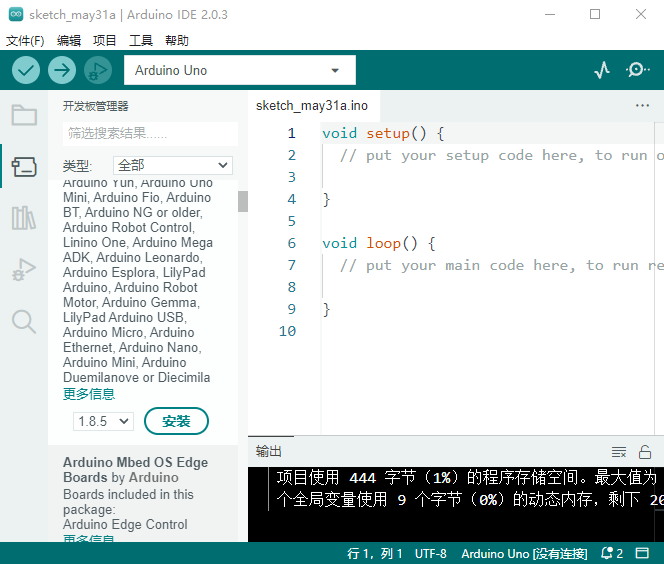Click Arduino Uno [没有连接] in status bar
Viewport: 664px width, 564px height.
[x=524, y=553]
